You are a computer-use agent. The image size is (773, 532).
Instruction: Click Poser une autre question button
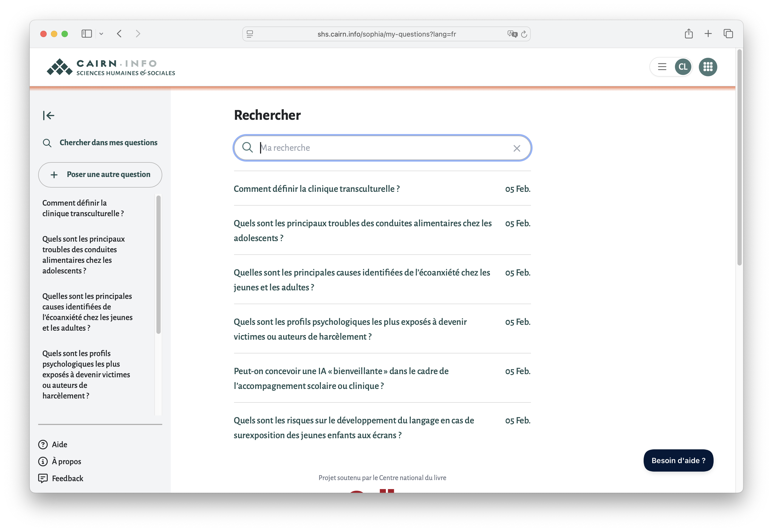(100, 175)
